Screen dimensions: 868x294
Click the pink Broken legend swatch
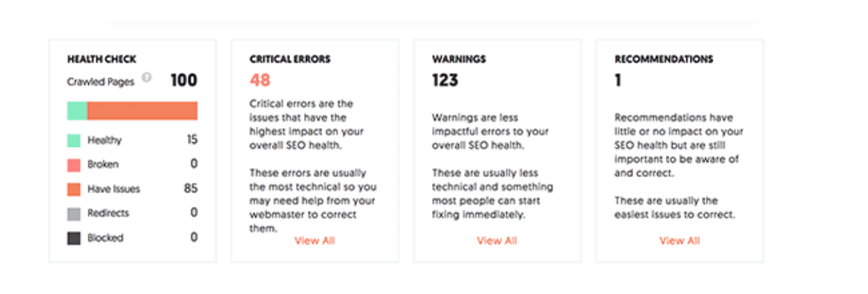pos(73,164)
